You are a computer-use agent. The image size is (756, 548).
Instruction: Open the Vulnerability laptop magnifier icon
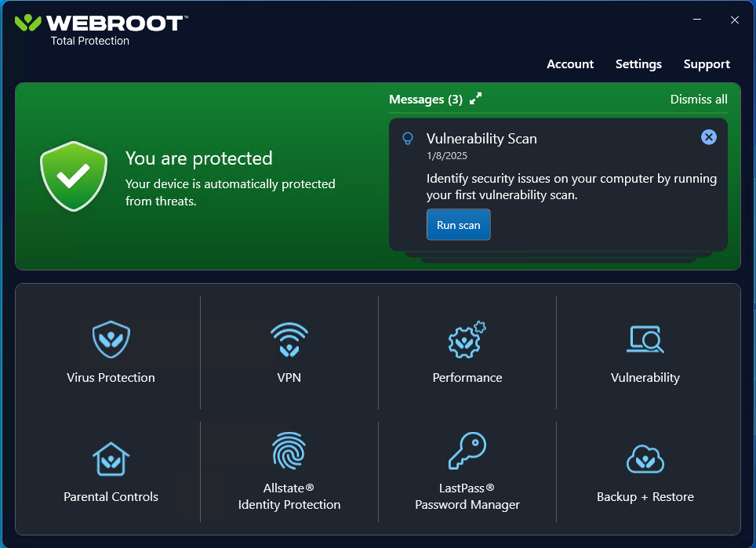click(x=645, y=339)
